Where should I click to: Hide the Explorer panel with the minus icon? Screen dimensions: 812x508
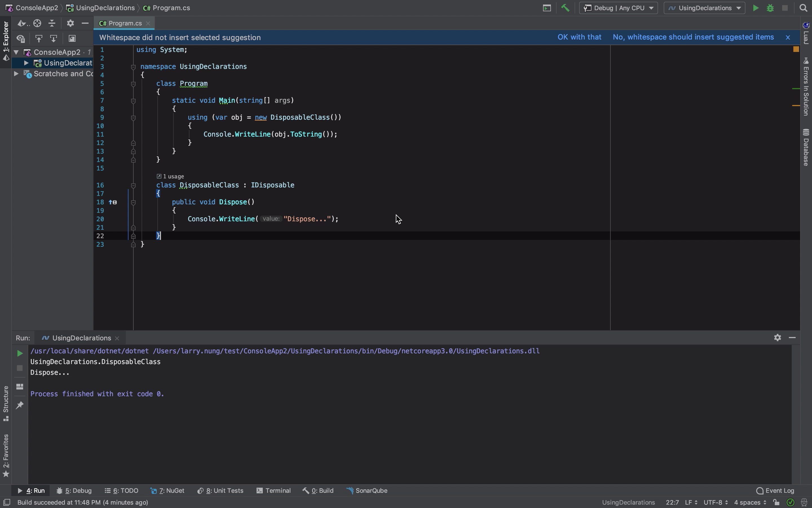point(85,23)
